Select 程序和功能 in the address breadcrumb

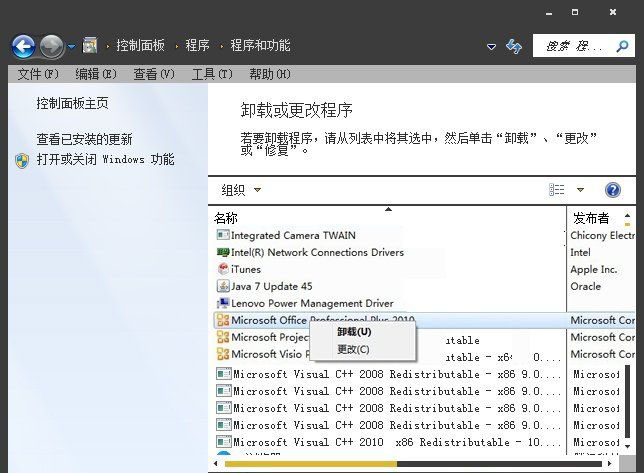coord(260,45)
